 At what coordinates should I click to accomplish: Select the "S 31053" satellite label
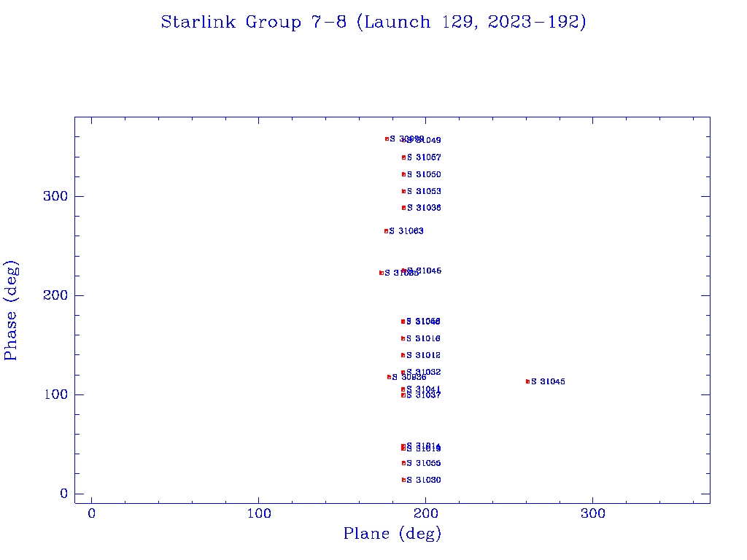(424, 192)
